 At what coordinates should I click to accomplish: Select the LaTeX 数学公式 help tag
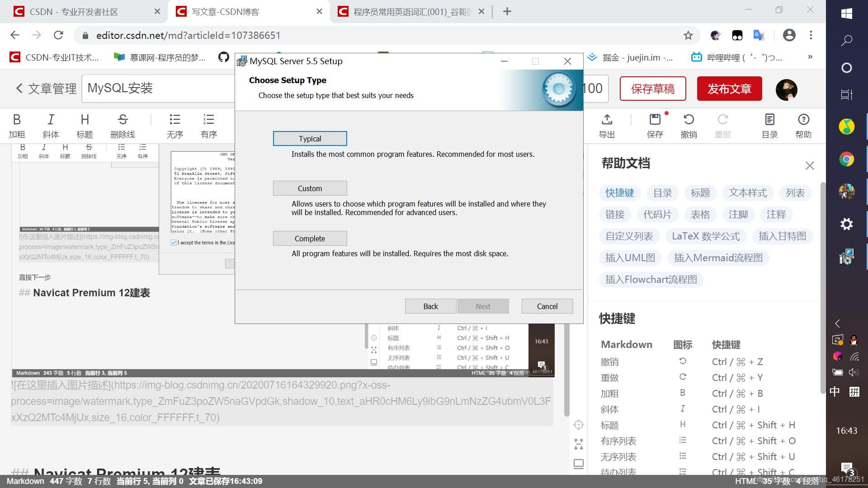[x=706, y=236]
